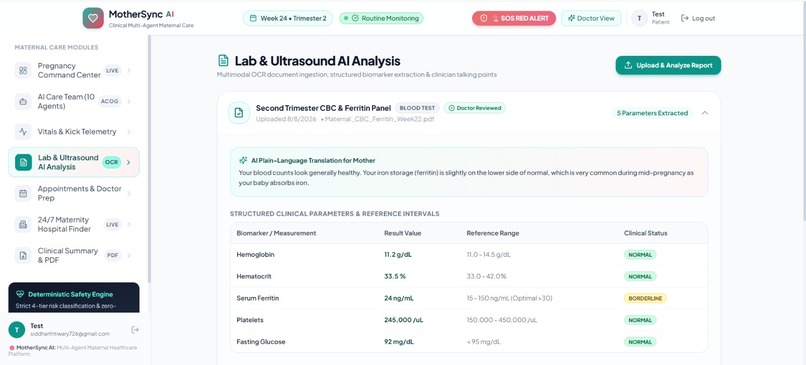This screenshot has height=365, width=806.
Task: Click the report file icon on CBC panel card
Action: coord(239,113)
